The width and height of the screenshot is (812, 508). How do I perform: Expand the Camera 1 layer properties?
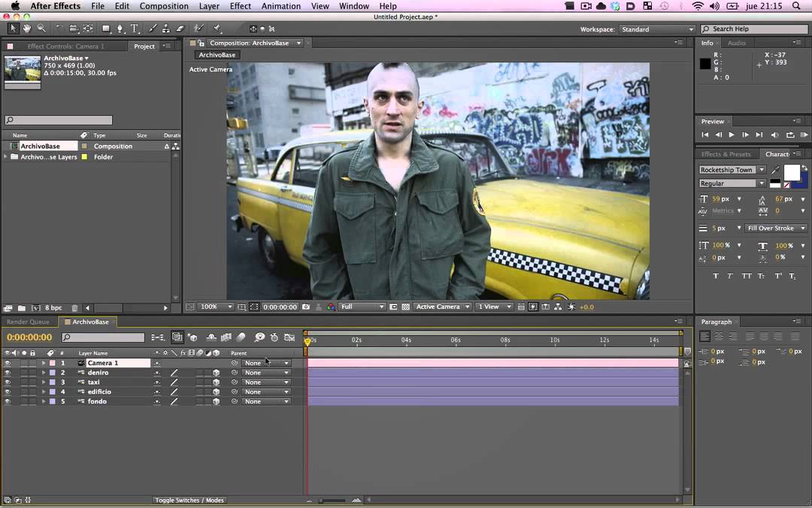coord(44,363)
